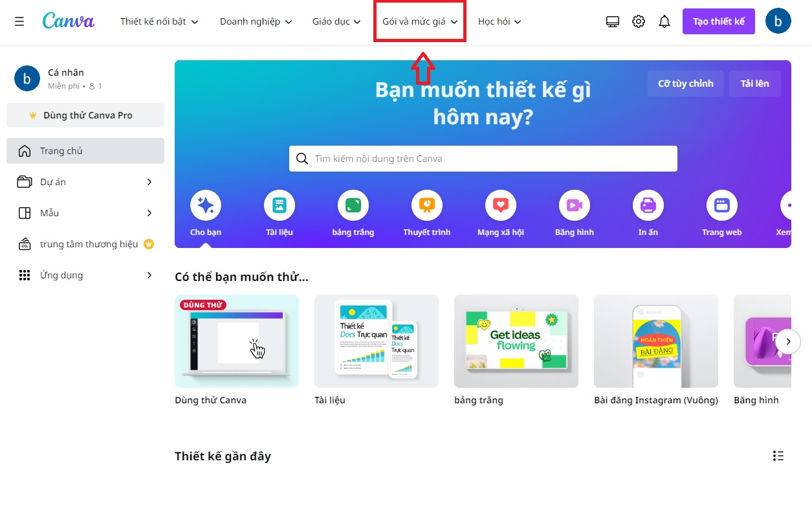The width and height of the screenshot is (812, 516).
Task: Select the Băng hình category icon
Action: pyautogui.click(x=575, y=206)
